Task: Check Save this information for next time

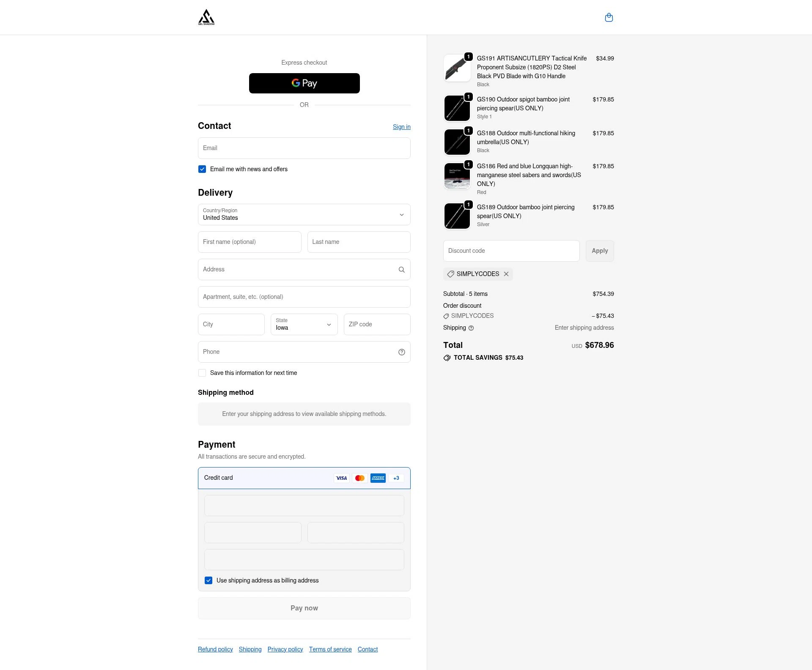Action: 202,373
